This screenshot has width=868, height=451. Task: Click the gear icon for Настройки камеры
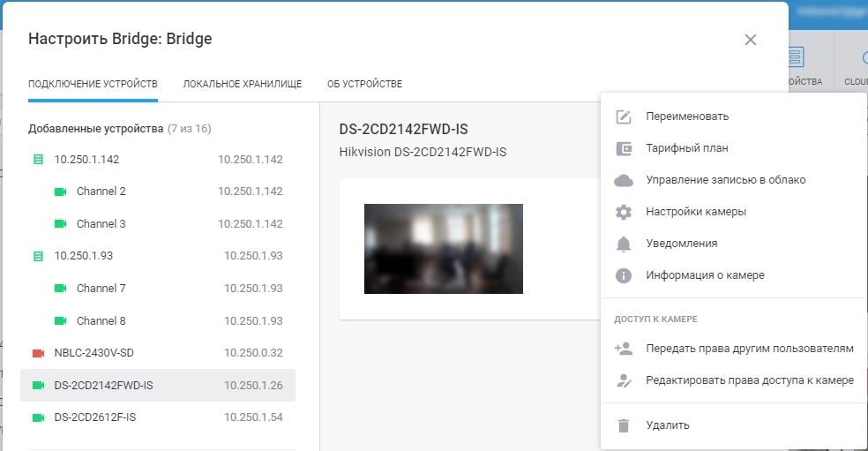624,212
